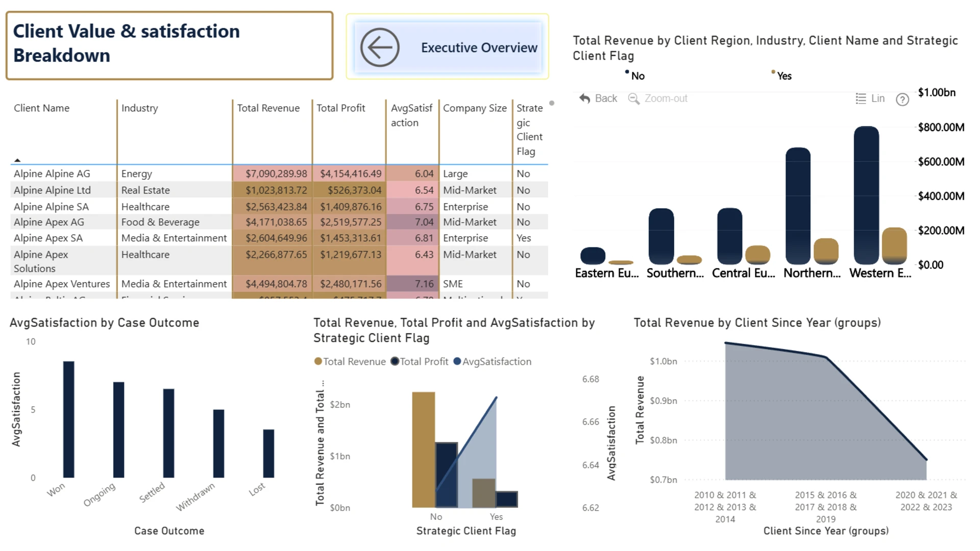Select the dark Eastern Europe revenue bar

coord(593,256)
